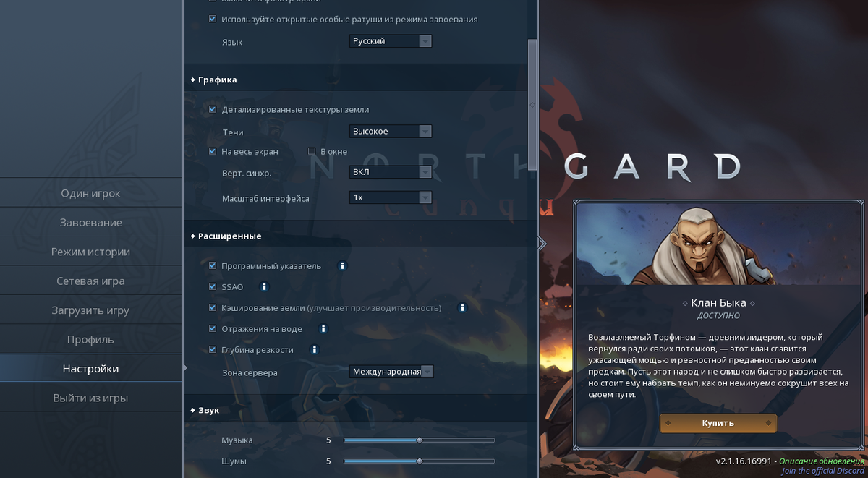
Task: Toggle Отражения на воде checkbox
Action: pyautogui.click(x=213, y=328)
